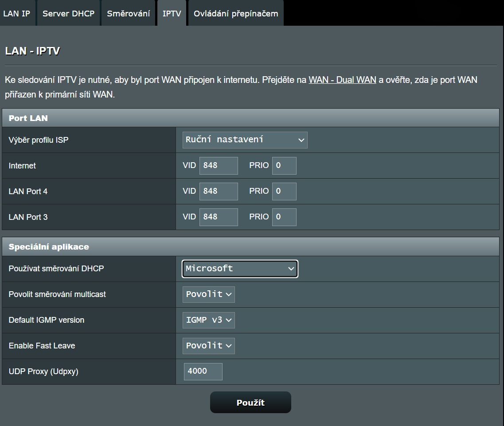
Task: Click the UDP Proxy (Udpxy) port field
Action: point(203,371)
